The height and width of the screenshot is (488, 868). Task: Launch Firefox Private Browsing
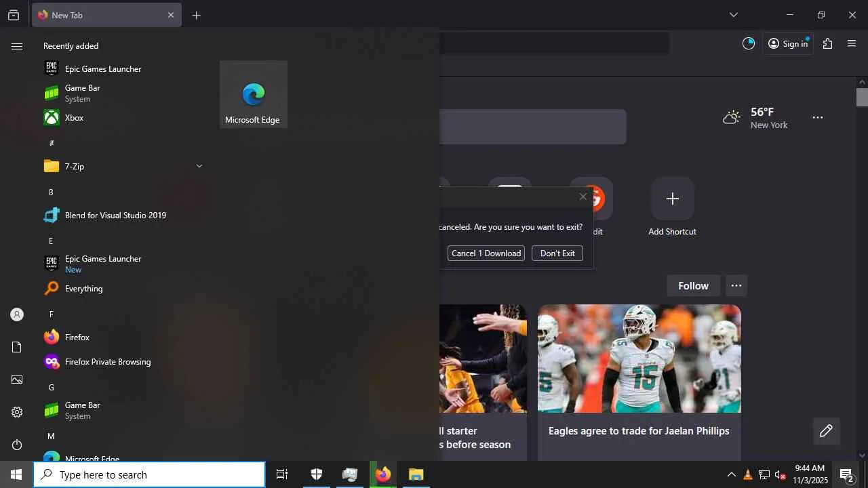click(x=123, y=361)
